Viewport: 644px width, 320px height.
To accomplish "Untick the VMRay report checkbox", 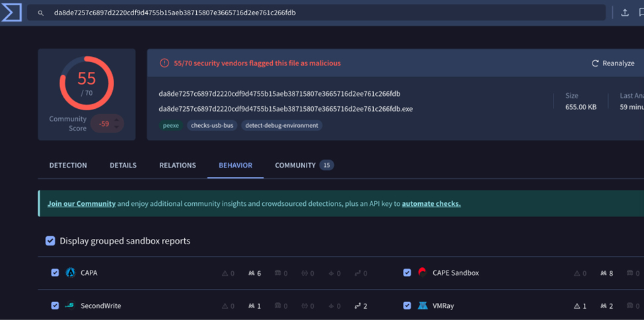I will (x=407, y=305).
